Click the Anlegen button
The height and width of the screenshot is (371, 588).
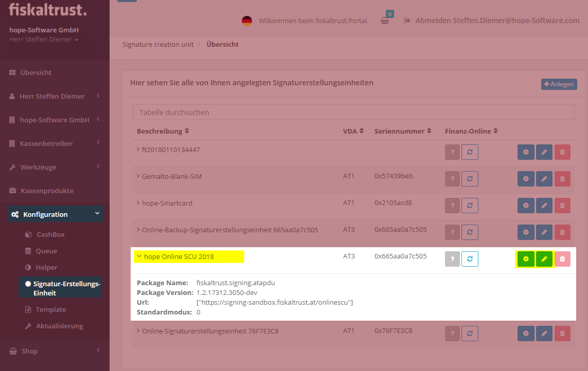pyautogui.click(x=559, y=84)
